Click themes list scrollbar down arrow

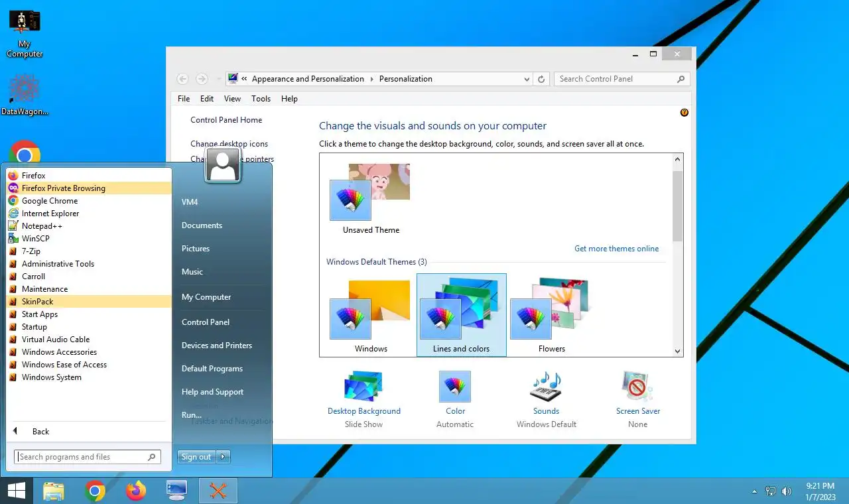point(677,351)
